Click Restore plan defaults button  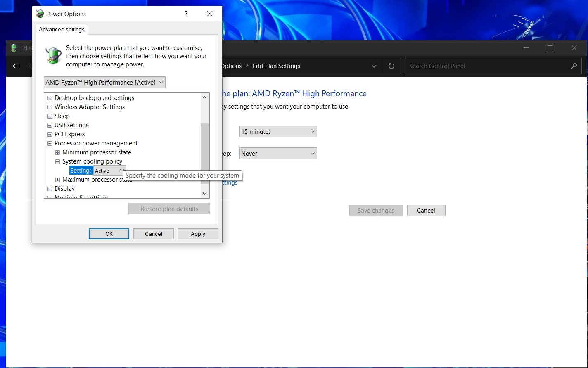click(169, 209)
